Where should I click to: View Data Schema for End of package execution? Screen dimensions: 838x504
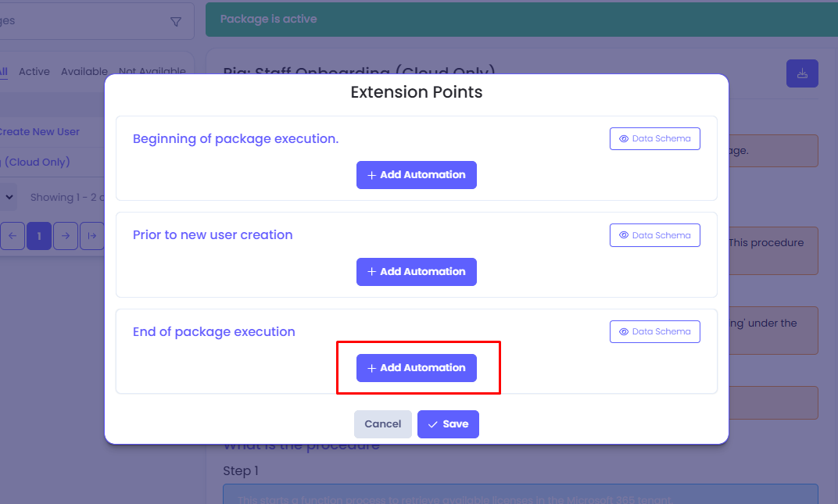[655, 331]
